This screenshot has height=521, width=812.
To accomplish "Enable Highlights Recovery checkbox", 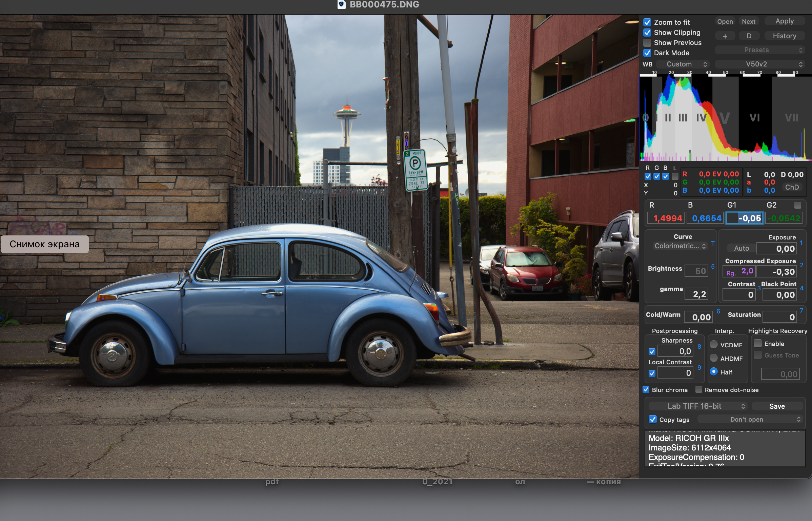I will tap(758, 343).
